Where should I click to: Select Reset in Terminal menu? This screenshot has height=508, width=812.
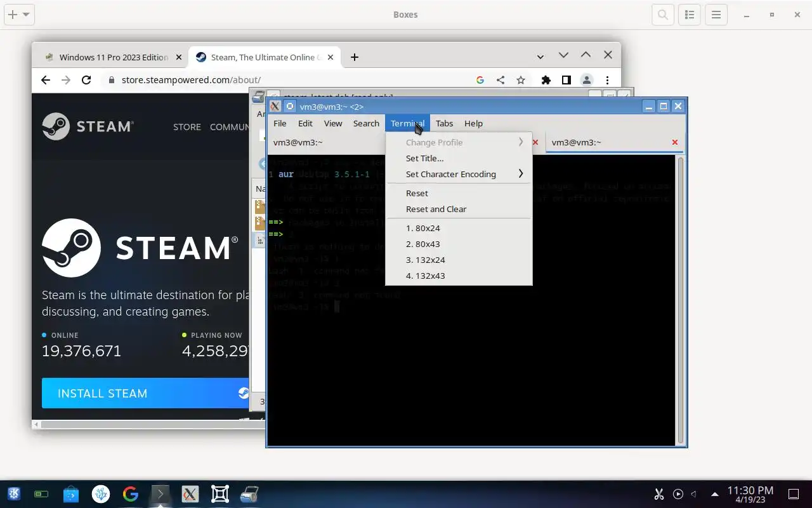pyautogui.click(x=459, y=193)
